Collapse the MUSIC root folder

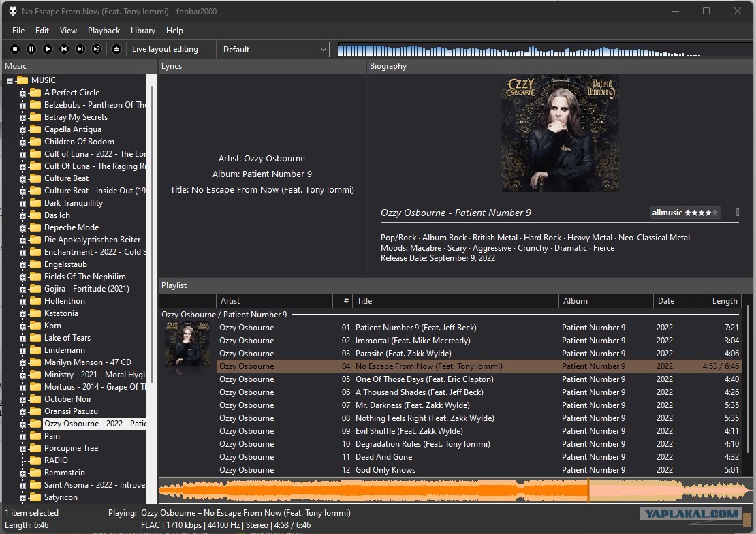coord(10,81)
